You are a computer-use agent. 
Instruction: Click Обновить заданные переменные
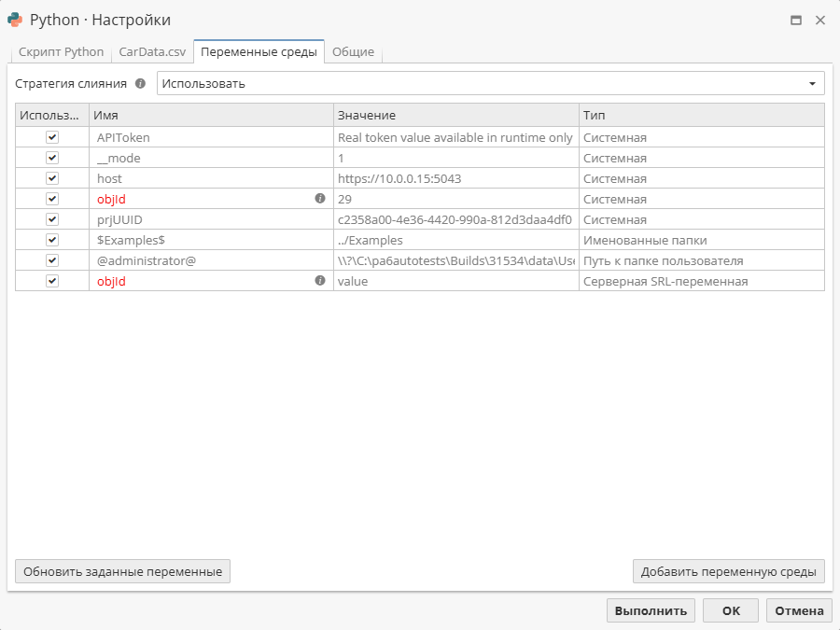122,570
